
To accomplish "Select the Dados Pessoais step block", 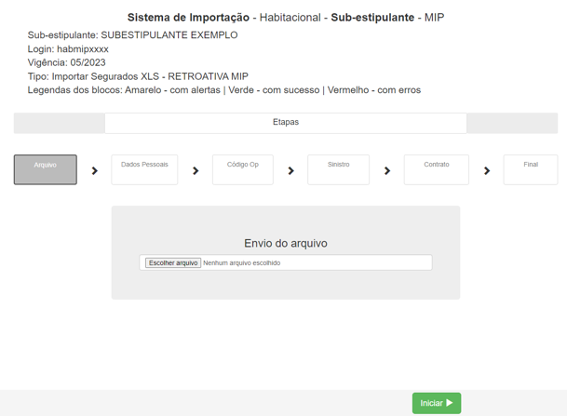I will 145,170.
